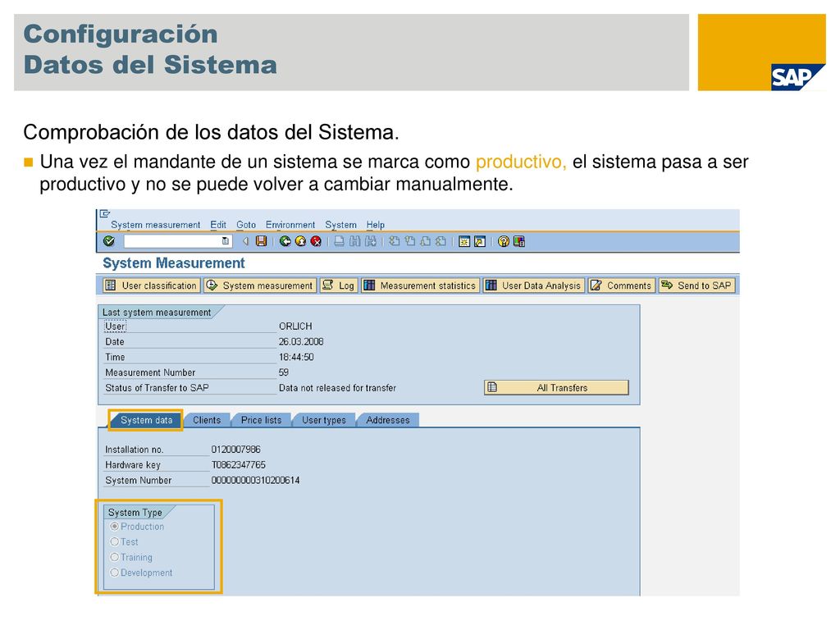Click the System measurement clock button

(x=260, y=285)
